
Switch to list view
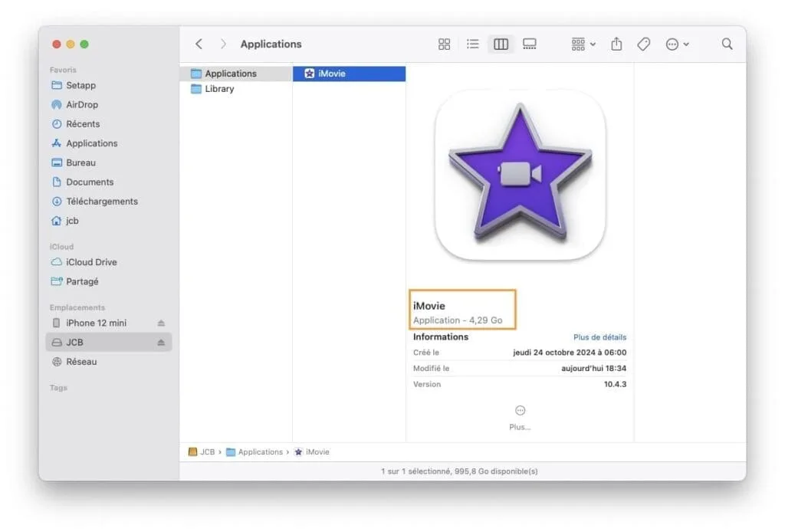(x=472, y=44)
